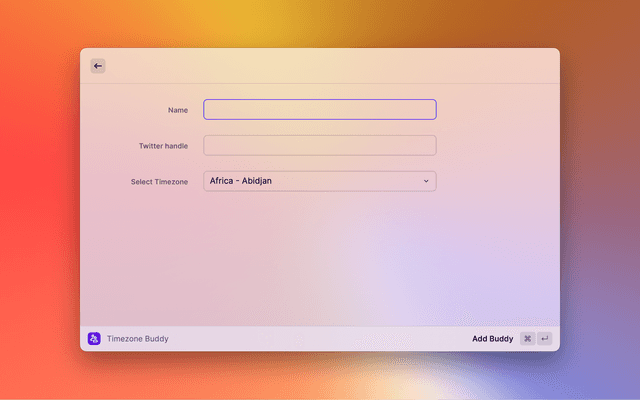Image resolution: width=640 pixels, height=400 pixels.
Task: Click the Twitter handle label
Action: tap(163, 146)
